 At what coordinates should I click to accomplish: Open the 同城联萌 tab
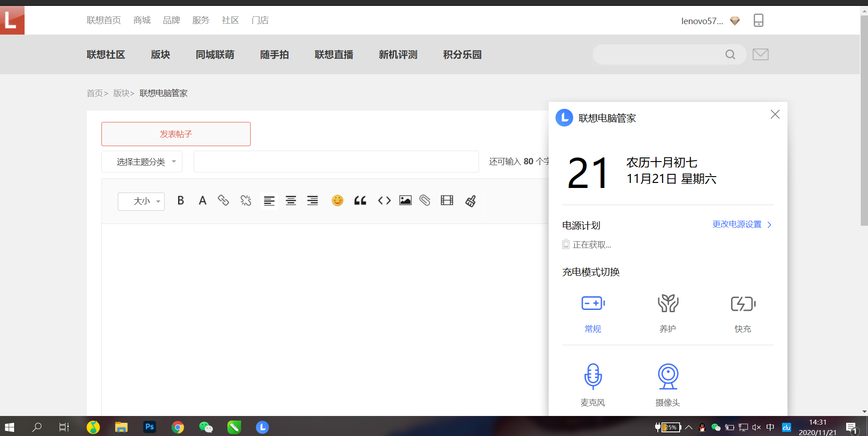(215, 55)
